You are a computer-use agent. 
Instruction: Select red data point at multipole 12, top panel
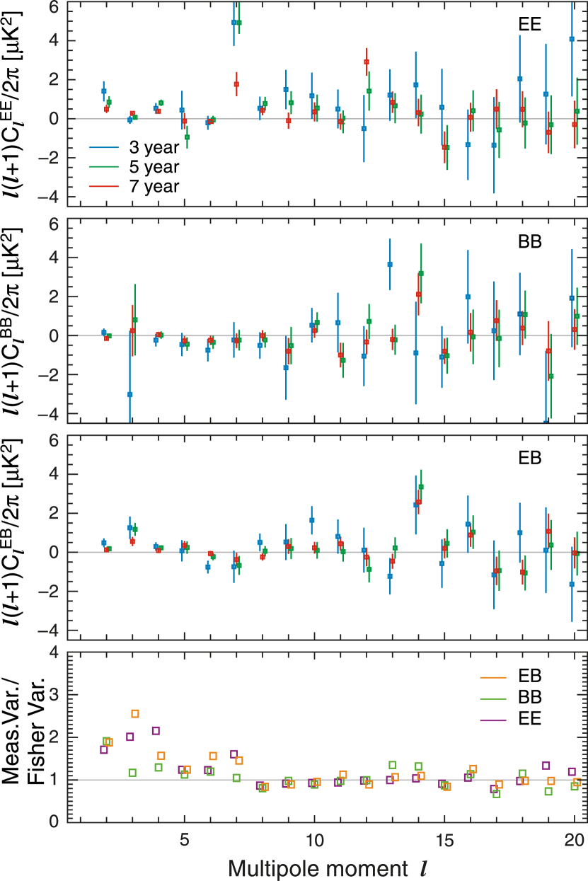(x=367, y=62)
